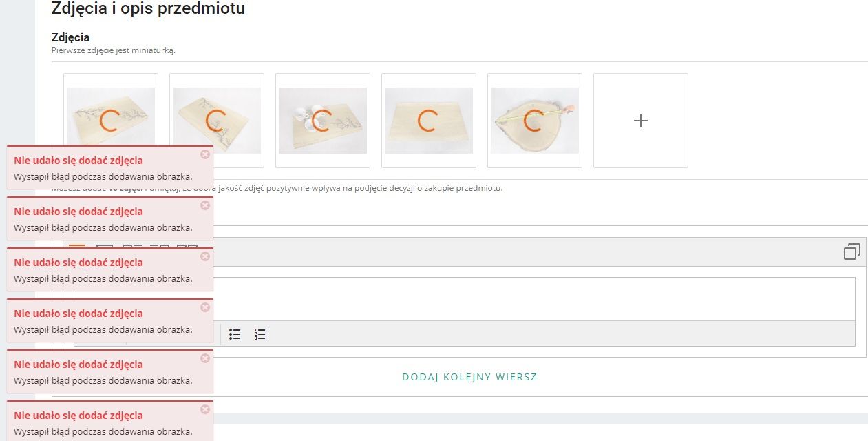Close the third 'Nie udało się' notification
Image resolution: width=868 pixels, height=441 pixels.
(x=204, y=256)
